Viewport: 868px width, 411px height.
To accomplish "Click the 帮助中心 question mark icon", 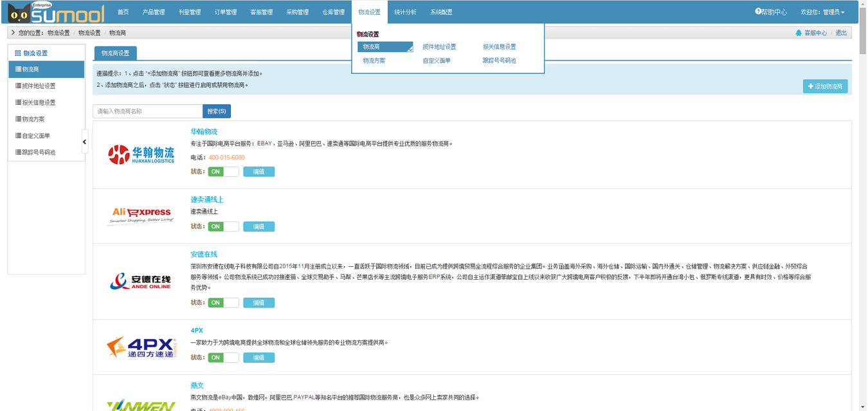I will click(x=758, y=12).
